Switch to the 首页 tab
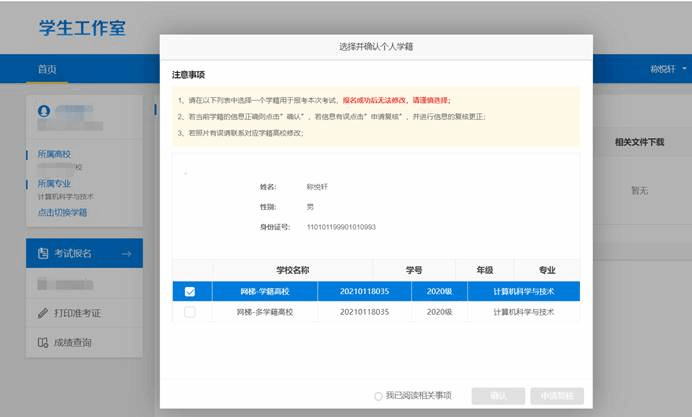Image resolution: width=692 pixels, height=417 pixels. coord(47,69)
